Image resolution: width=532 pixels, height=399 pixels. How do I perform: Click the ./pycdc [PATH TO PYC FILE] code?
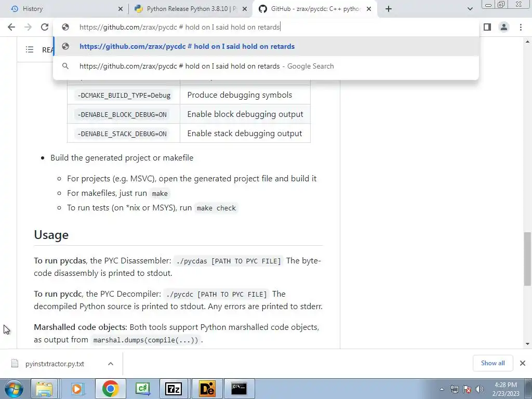217,294
